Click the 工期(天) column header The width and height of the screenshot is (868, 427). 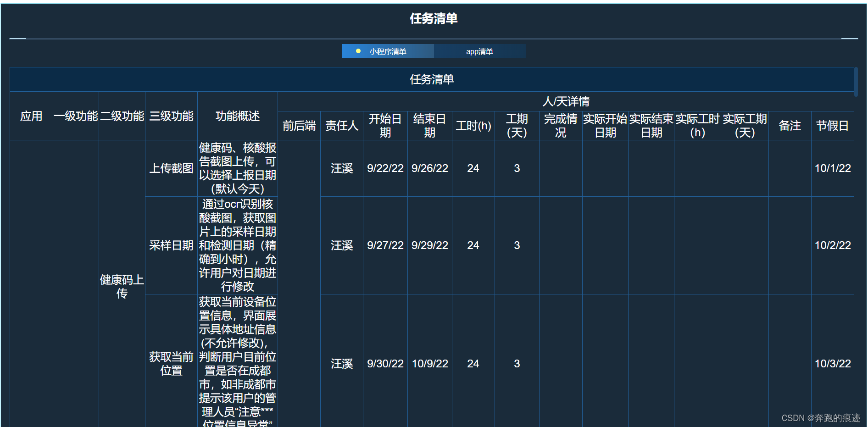coord(517,126)
